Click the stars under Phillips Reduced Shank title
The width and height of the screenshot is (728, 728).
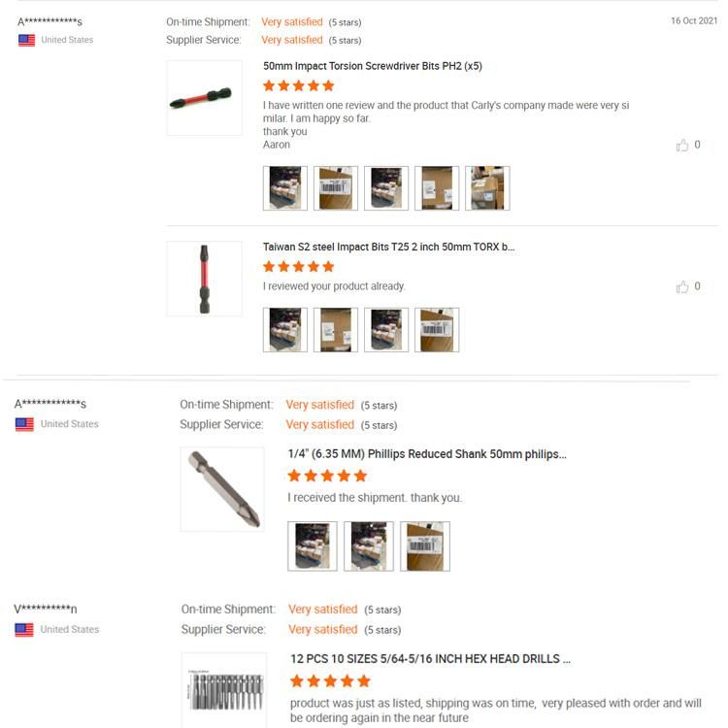coord(327,476)
